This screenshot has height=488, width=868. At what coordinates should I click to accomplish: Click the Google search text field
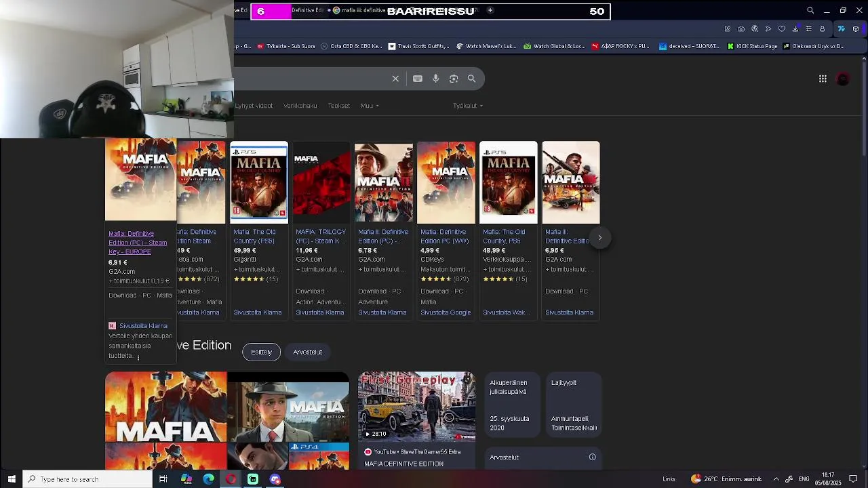(312, 79)
